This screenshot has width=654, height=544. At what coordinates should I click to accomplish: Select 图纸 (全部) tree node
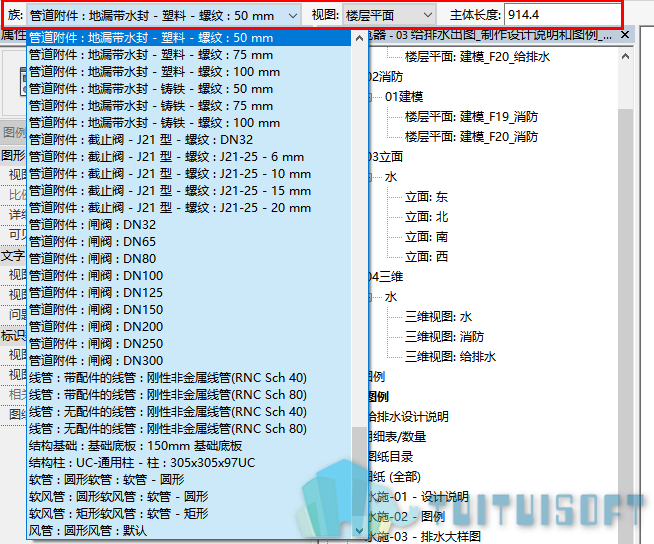point(395,476)
